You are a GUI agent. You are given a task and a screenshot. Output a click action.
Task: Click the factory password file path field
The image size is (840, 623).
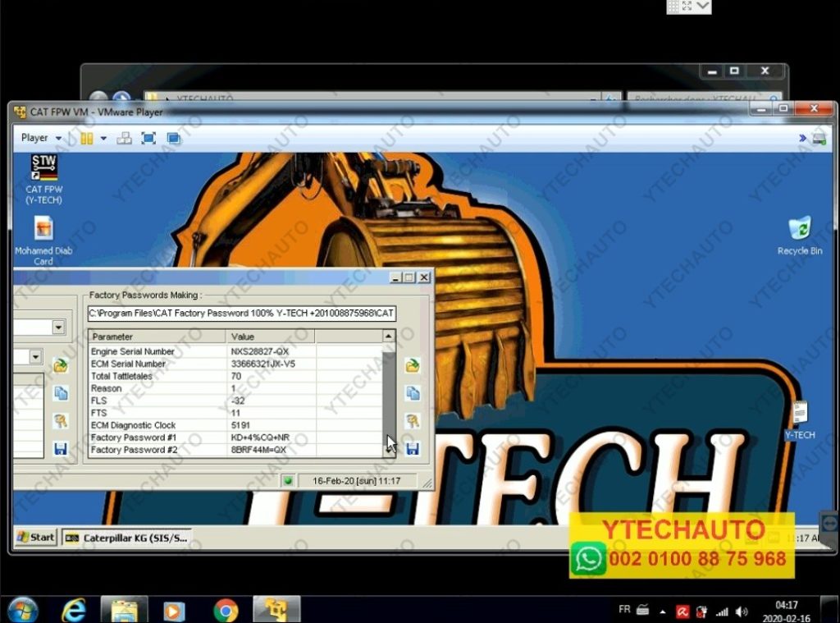242,313
